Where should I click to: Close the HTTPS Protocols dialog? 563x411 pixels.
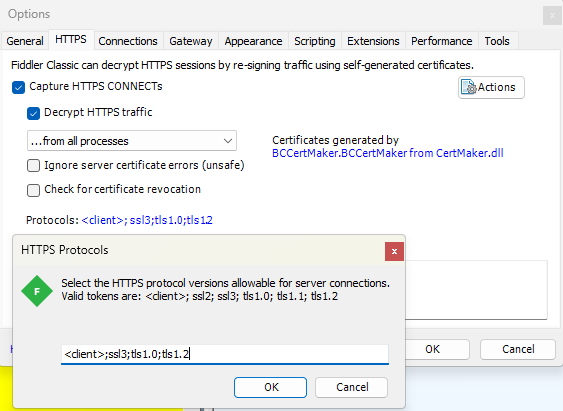pyautogui.click(x=394, y=252)
